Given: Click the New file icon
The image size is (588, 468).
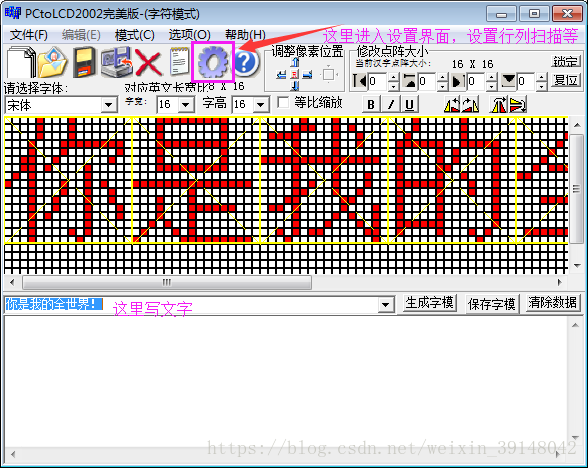Looking at the screenshot, I should pos(21,62).
